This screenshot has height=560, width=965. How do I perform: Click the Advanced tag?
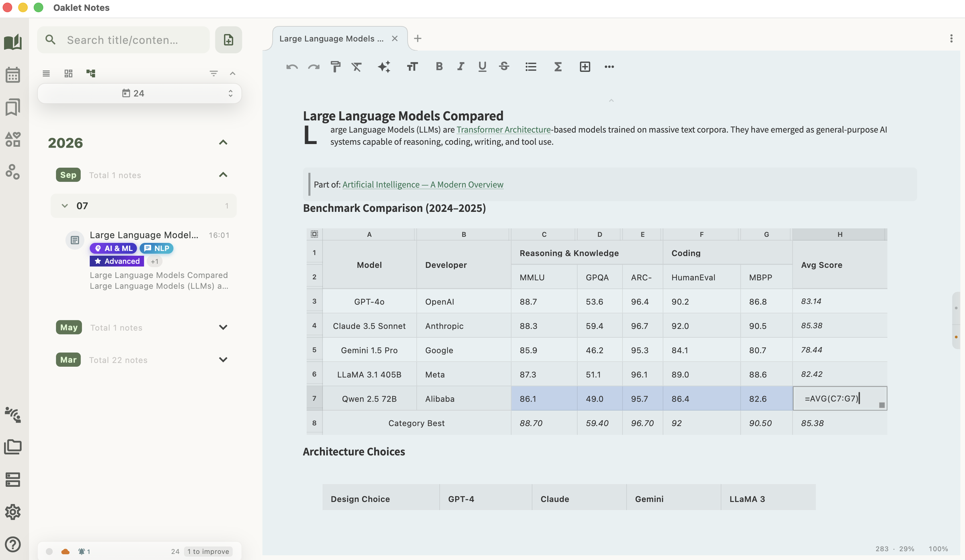click(x=117, y=261)
